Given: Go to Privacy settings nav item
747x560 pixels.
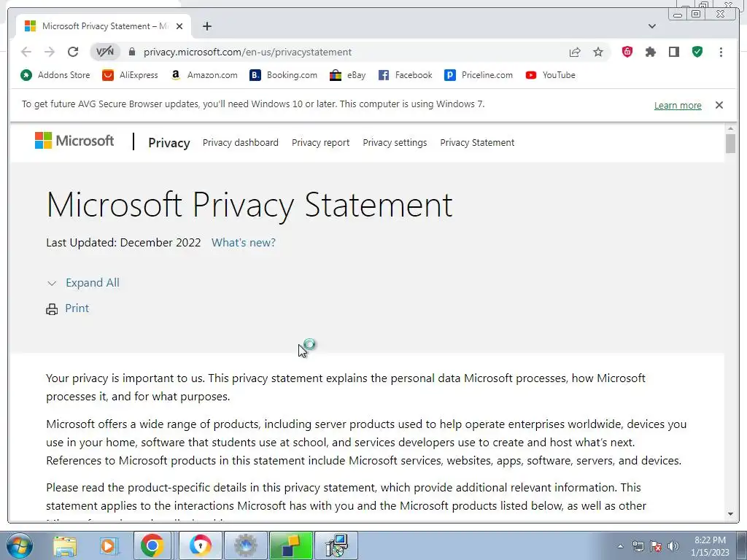Looking at the screenshot, I should (395, 143).
